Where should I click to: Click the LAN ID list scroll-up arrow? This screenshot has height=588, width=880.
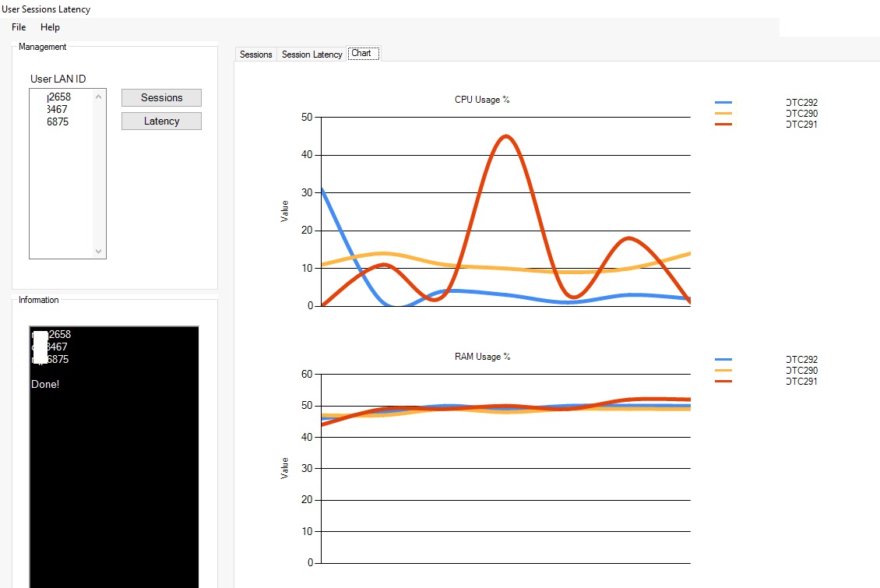[99, 97]
